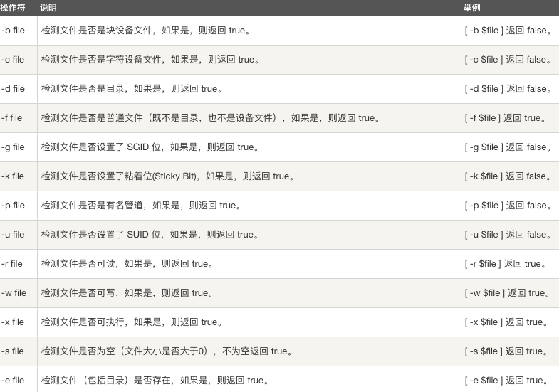Viewport: 559px width, 392px height.
Task: Click example '[ -s $file ] 返回 true'
Action: 506,351
